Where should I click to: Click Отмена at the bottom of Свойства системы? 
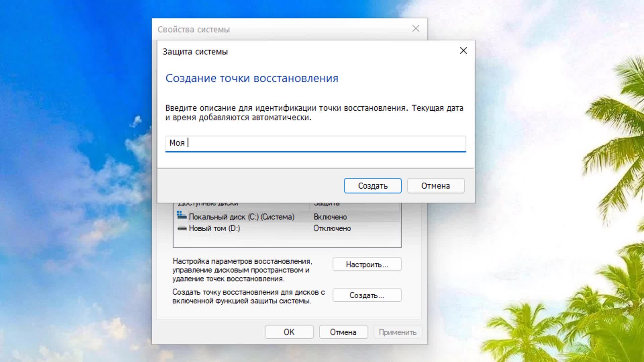click(x=343, y=332)
